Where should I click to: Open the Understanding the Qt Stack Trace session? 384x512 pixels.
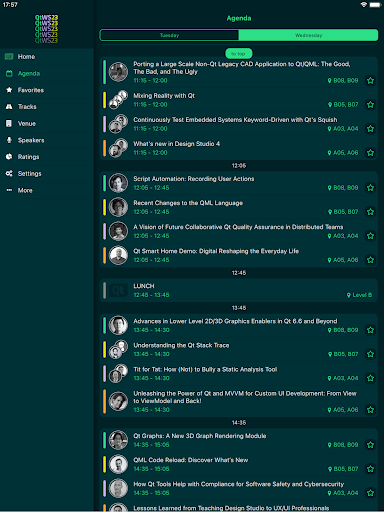(239, 350)
